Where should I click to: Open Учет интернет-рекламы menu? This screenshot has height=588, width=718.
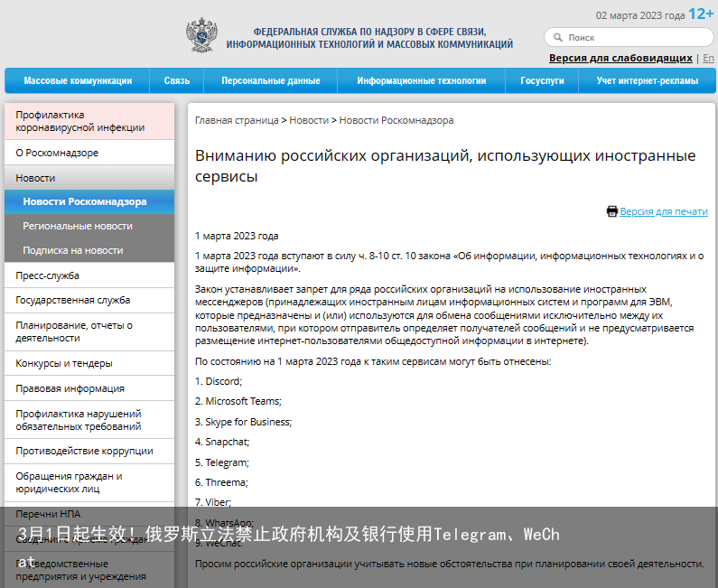click(x=647, y=80)
